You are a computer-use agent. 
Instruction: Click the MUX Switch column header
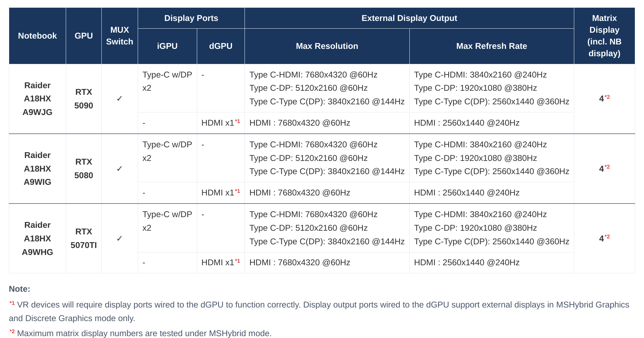tap(120, 36)
